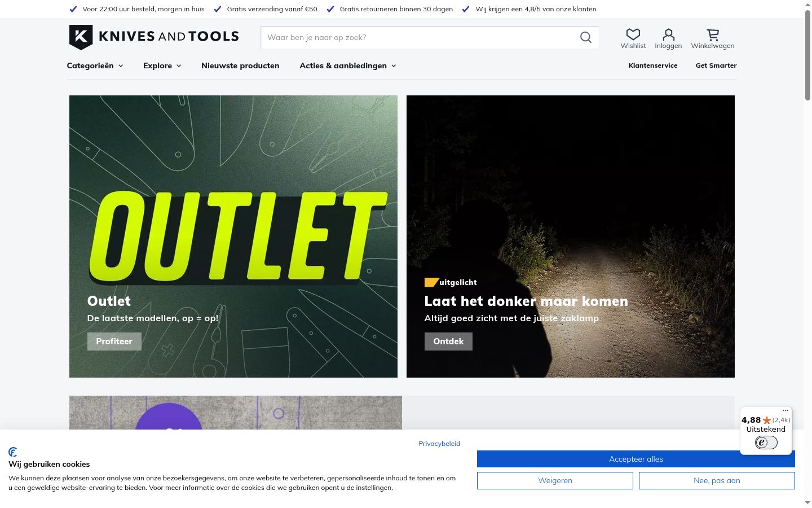This screenshot has width=812, height=508.
Task: Click the search magnifier icon
Action: [x=586, y=37]
